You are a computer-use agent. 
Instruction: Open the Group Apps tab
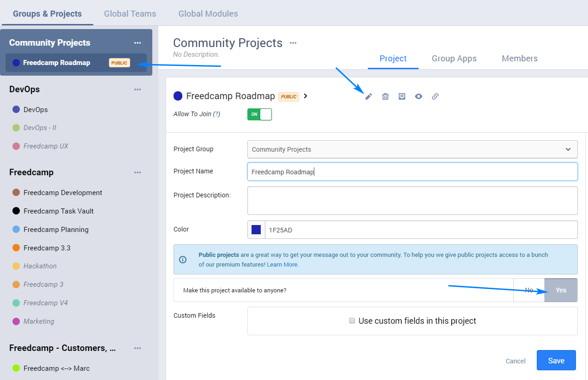(x=454, y=59)
